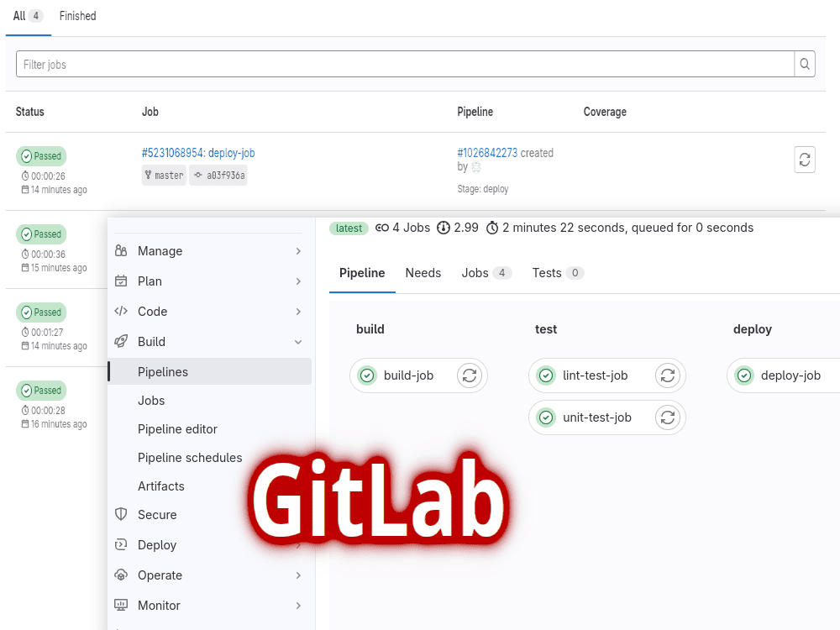This screenshot has height=630, width=840.
Task: Focus the Filter jobs input field
Action: (405, 65)
